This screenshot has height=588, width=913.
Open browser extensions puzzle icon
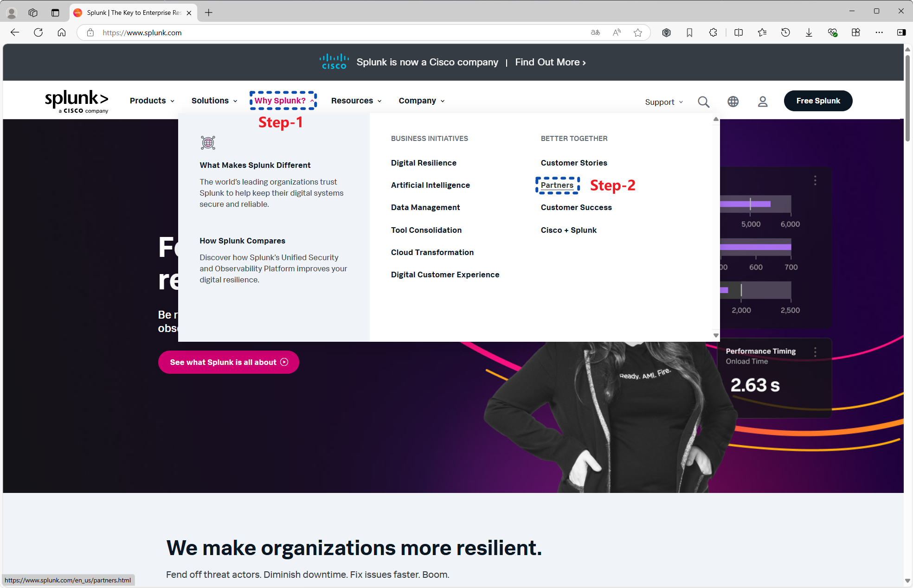click(x=713, y=32)
